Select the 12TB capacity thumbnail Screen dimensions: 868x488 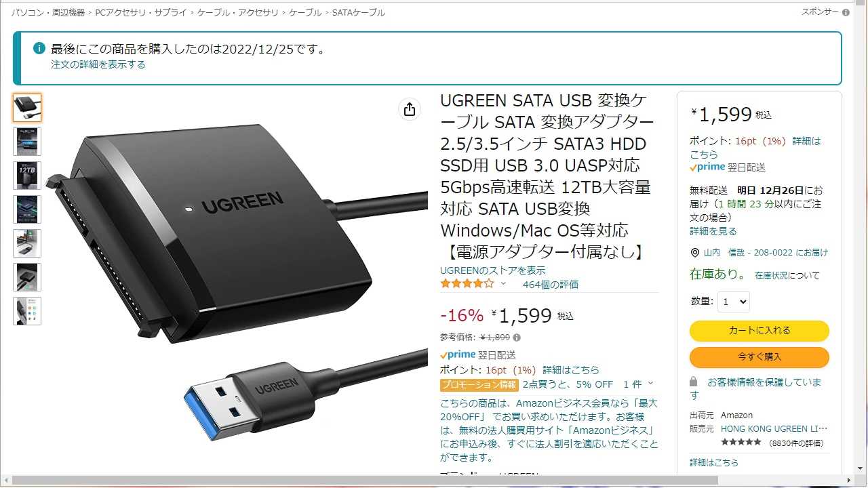(27, 176)
